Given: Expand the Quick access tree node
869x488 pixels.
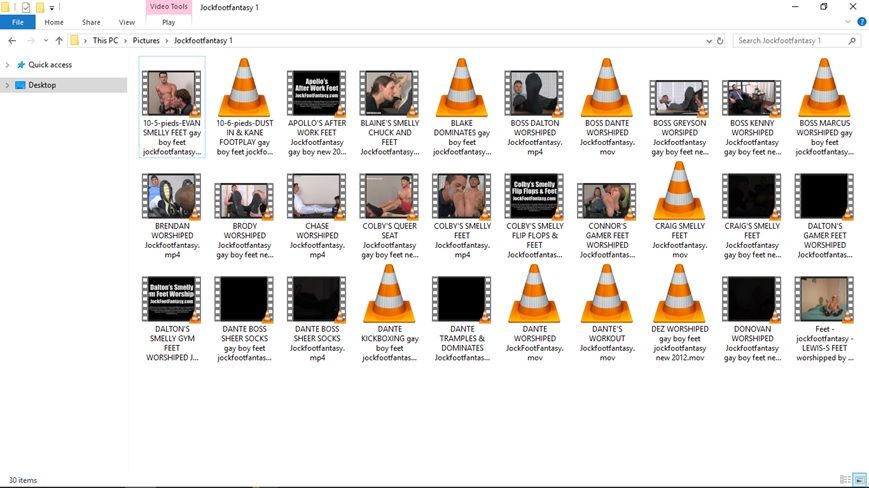Looking at the screenshot, I should pyautogui.click(x=7, y=65).
